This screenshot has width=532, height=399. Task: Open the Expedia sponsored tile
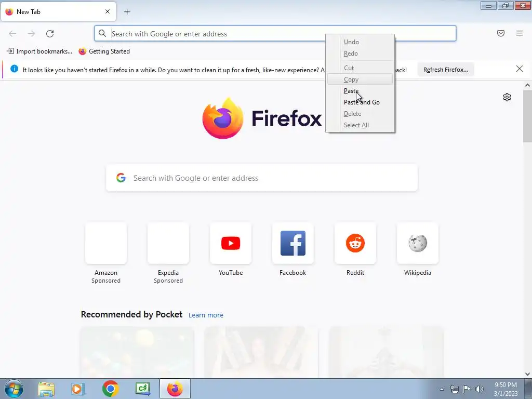168,243
